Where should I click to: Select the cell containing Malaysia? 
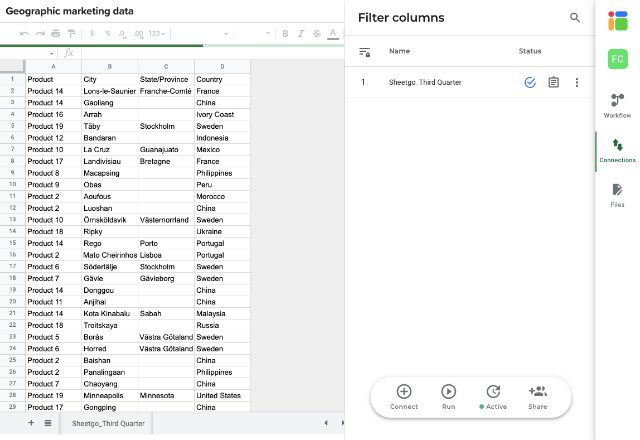click(222, 313)
